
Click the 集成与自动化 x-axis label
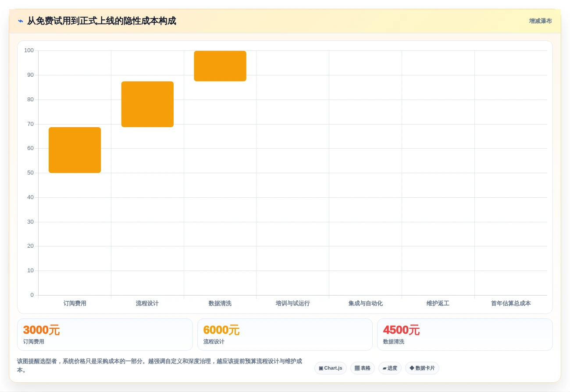click(x=366, y=303)
